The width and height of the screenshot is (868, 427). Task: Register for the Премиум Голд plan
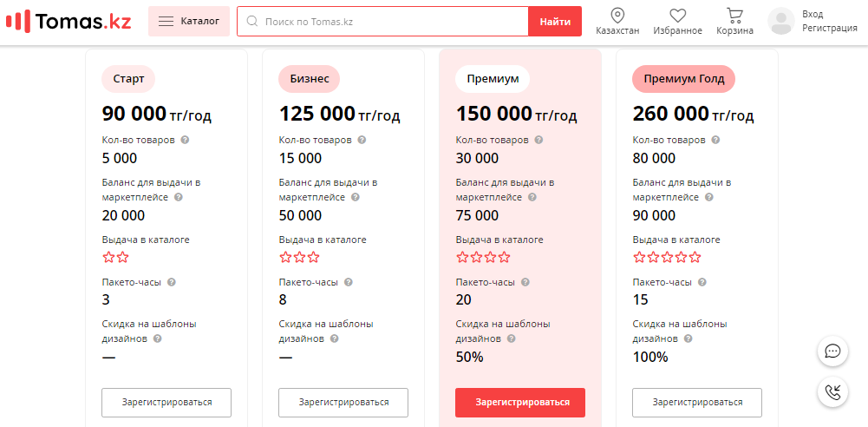click(x=697, y=403)
